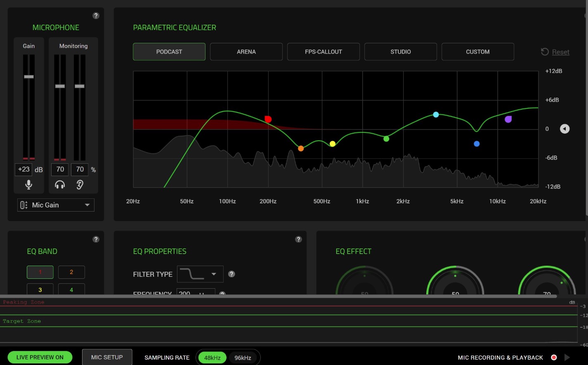Select the orange EQ band node
588x365 pixels.
301,148
